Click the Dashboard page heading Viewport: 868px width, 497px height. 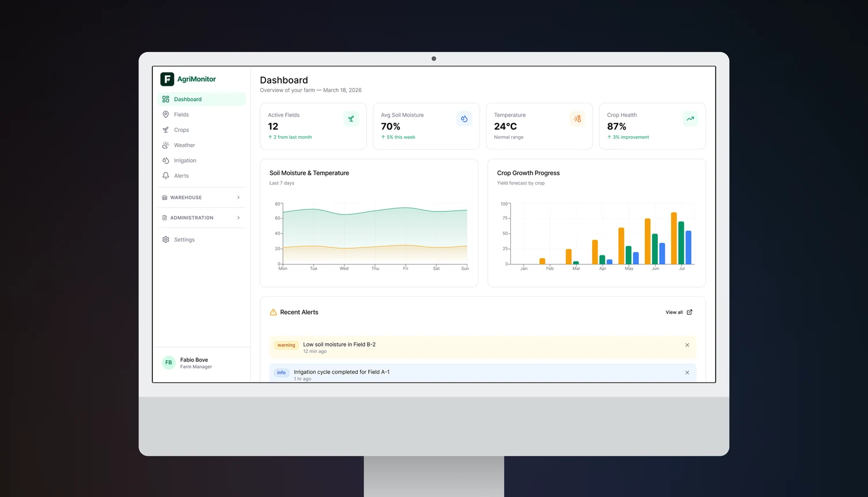284,80
